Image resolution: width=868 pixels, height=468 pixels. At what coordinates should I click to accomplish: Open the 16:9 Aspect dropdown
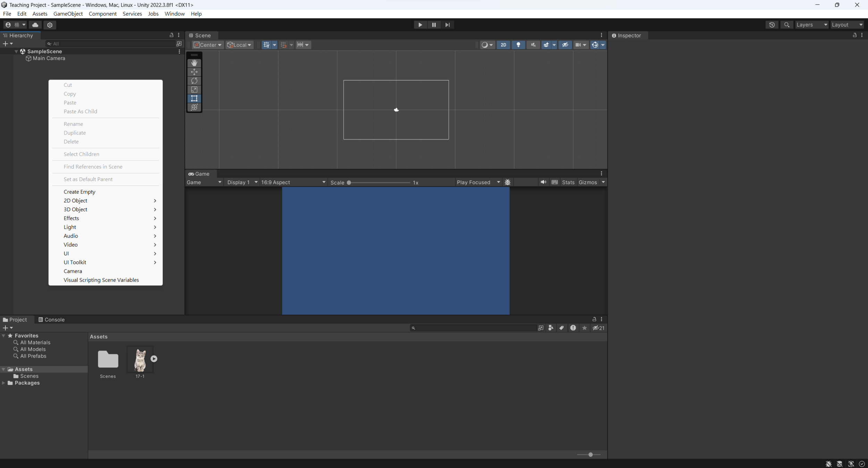coord(293,182)
